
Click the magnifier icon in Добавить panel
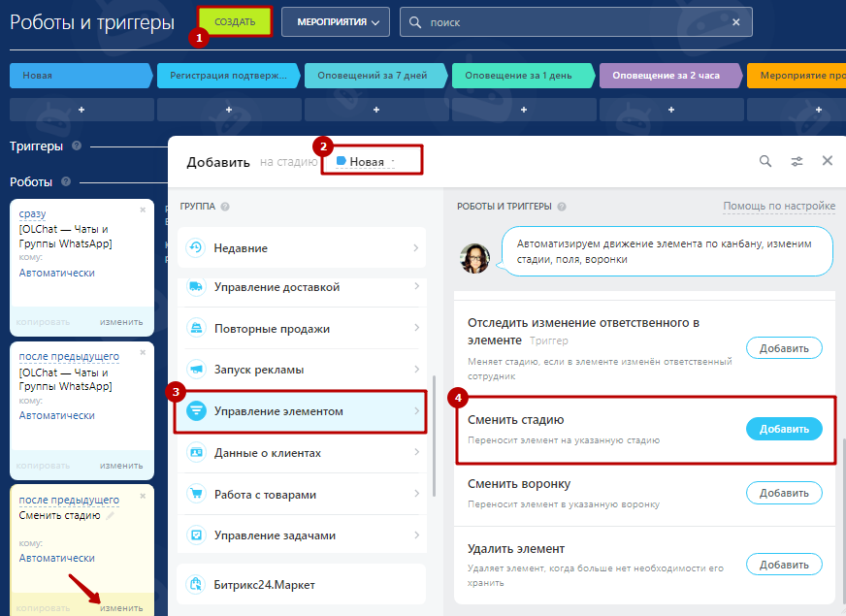(x=765, y=161)
